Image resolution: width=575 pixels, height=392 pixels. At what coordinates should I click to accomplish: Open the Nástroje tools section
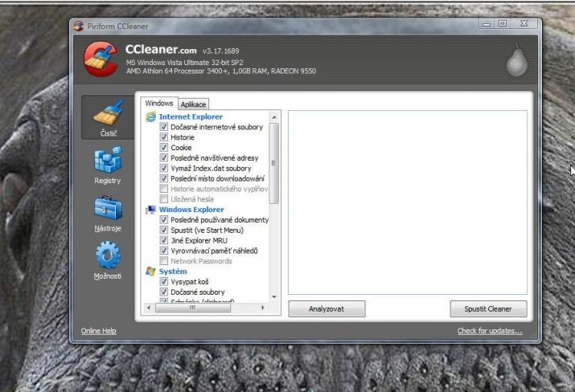[108, 214]
